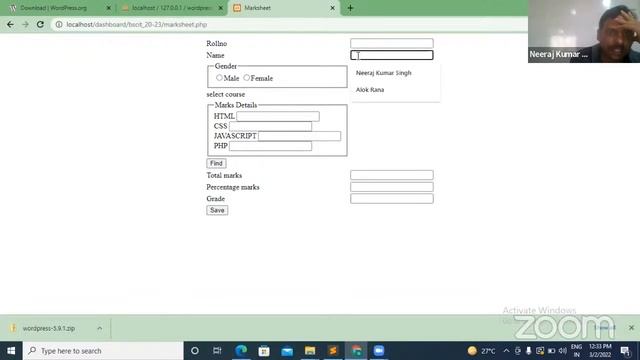
Task: Click the PHP marks field
Action: (270, 146)
